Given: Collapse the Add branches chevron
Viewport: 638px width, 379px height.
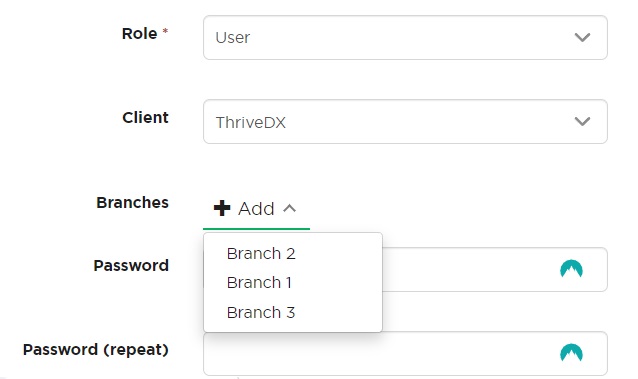Looking at the screenshot, I should (x=290, y=208).
